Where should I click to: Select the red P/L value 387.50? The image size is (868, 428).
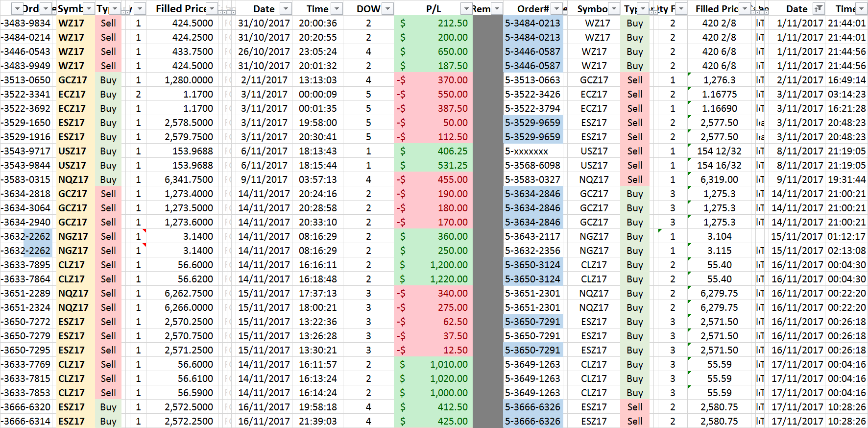click(434, 108)
